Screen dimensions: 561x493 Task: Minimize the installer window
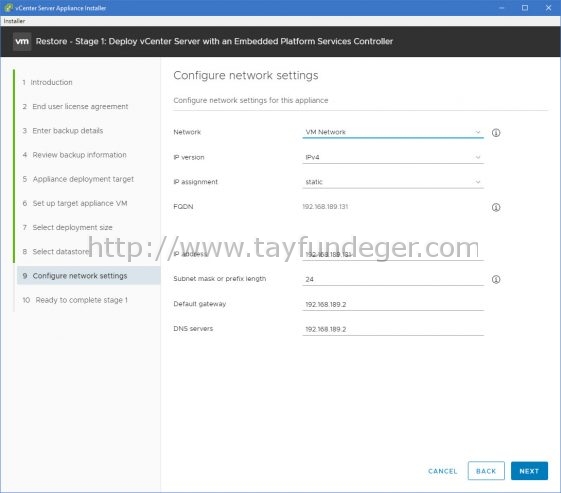(502, 8)
